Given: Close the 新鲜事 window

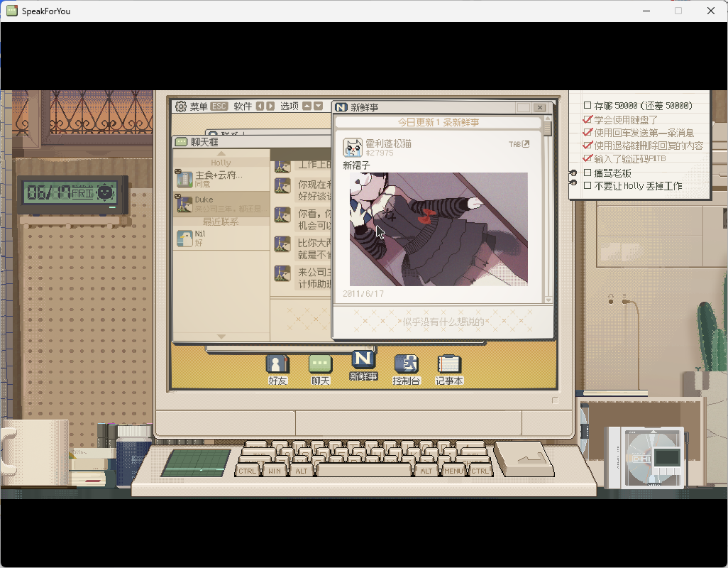Looking at the screenshot, I should tap(539, 108).
